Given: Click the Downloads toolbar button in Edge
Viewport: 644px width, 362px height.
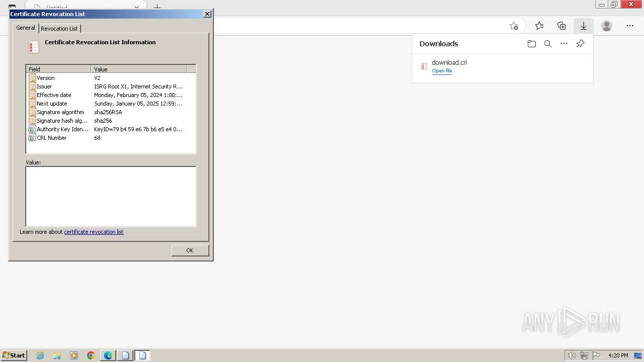Looking at the screenshot, I should 584,26.
